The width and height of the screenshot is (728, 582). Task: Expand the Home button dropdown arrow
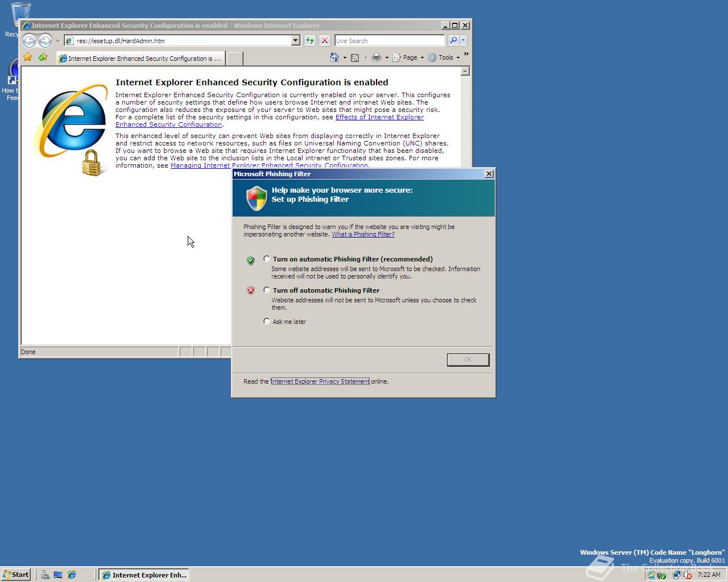coord(345,57)
